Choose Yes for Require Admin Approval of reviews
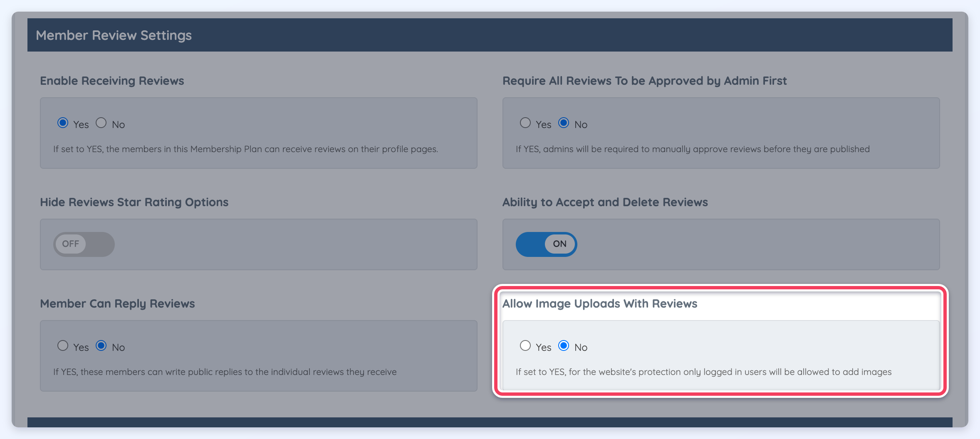Viewport: 980px width, 439px height. coord(525,123)
